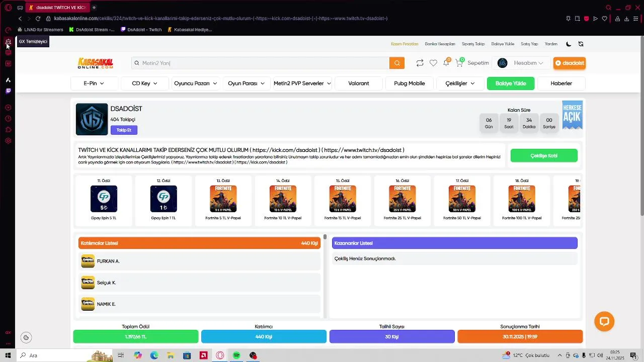Select the Fortnite 25 TL V-Papel prize
Image resolution: width=644 pixels, height=362 pixels.
pyautogui.click(x=402, y=201)
